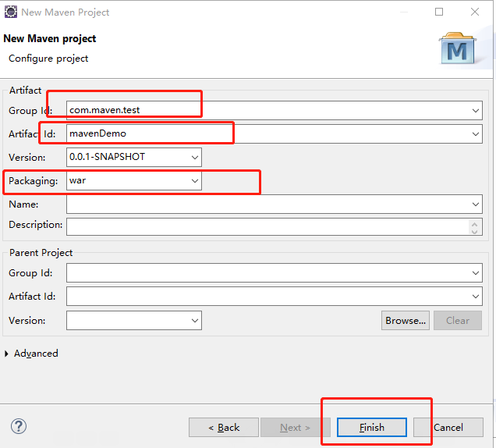Open the Name field dropdown arrow
Viewport: 496px width, 448px height.
(475, 204)
